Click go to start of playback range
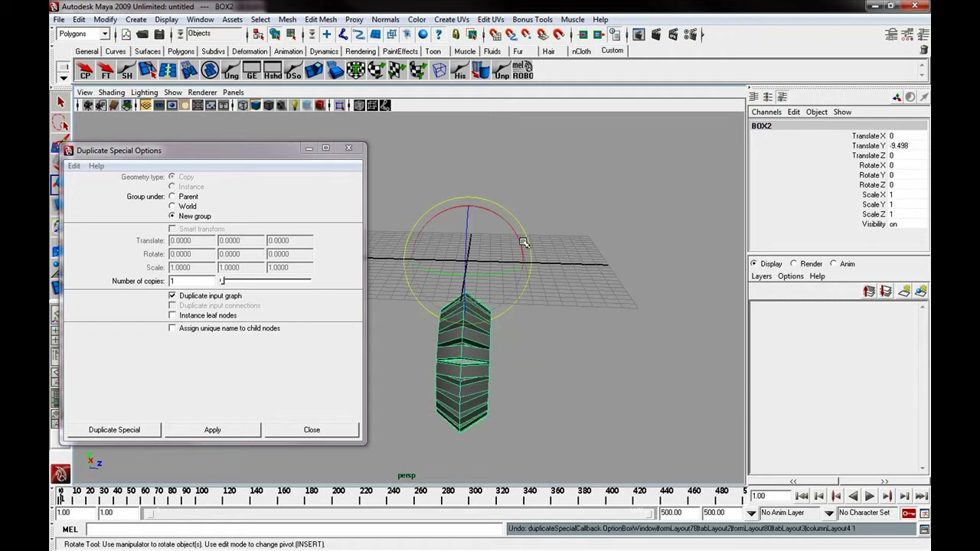This screenshot has width=980, height=551. [802, 497]
